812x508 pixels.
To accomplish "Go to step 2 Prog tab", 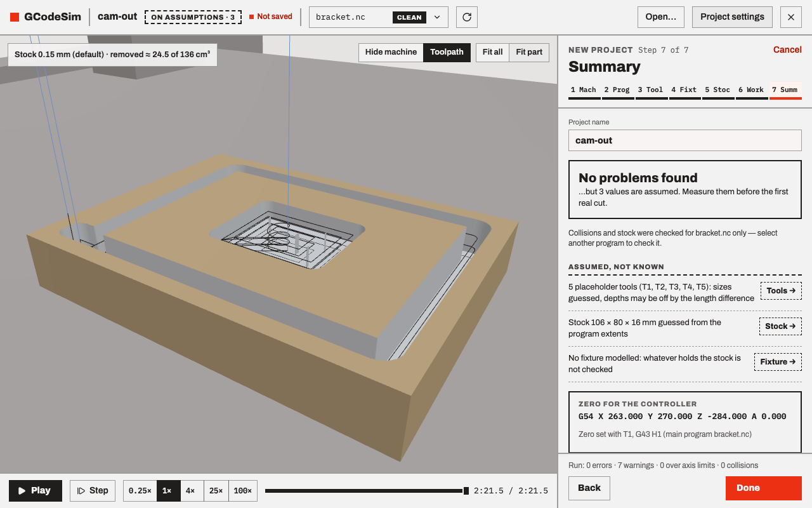I will coord(617,90).
